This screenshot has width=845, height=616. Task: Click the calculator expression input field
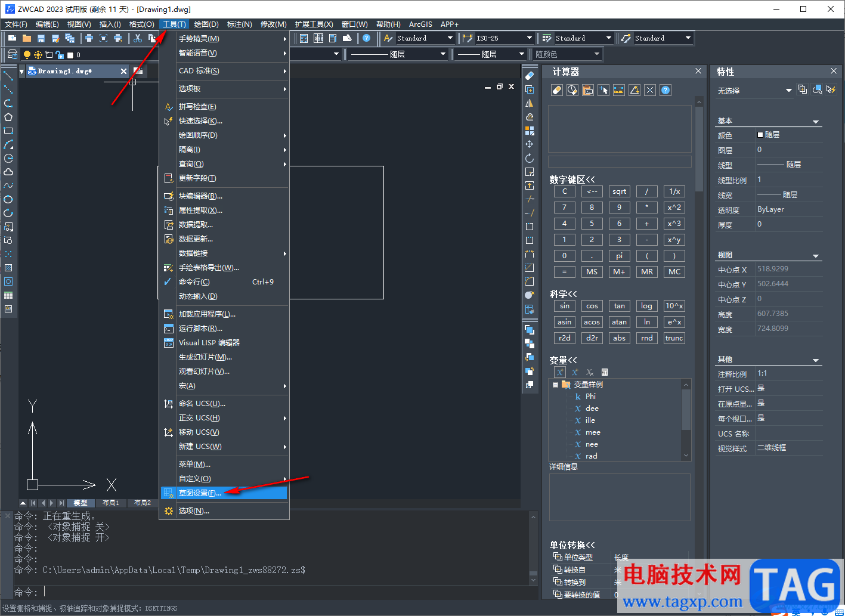click(620, 162)
